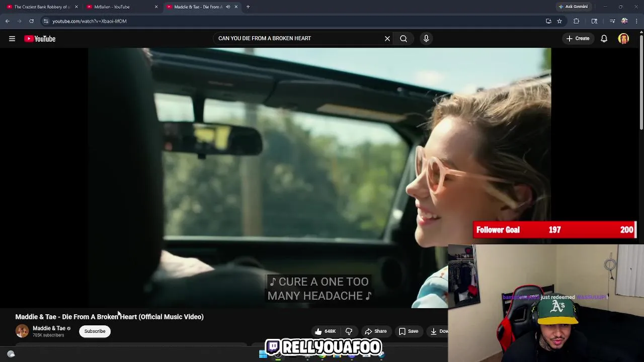Click the Ask Gemini button
Image resolution: width=644 pixels, height=362 pixels.
(573, 7)
